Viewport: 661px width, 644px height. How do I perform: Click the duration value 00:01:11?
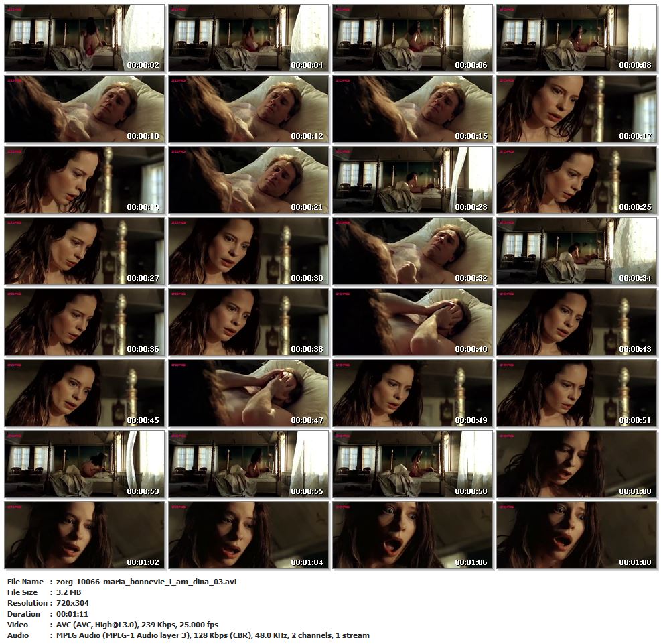coord(72,614)
